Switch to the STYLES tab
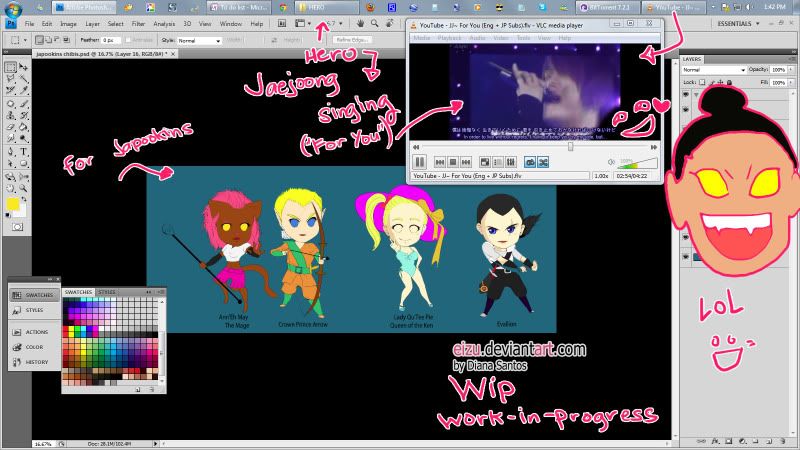The width and height of the screenshot is (800, 450). coord(107,292)
